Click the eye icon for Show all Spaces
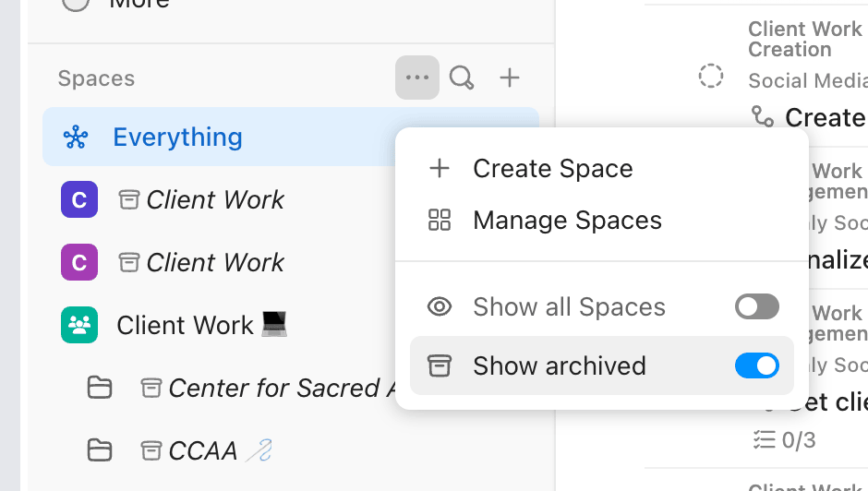The image size is (868, 491). pyautogui.click(x=440, y=306)
